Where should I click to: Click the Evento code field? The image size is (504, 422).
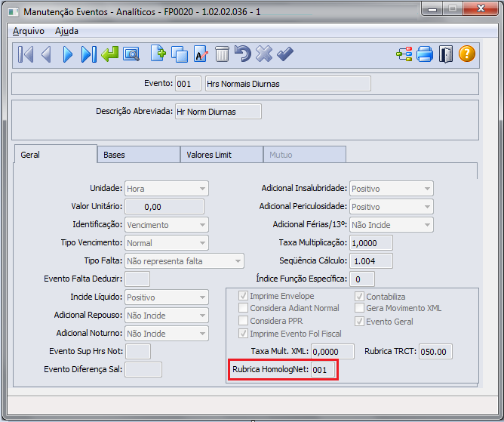click(x=188, y=84)
